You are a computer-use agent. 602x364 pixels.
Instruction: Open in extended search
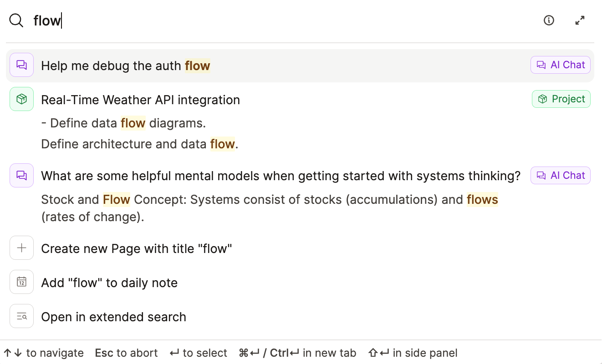pyautogui.click(x=113, y=317)
